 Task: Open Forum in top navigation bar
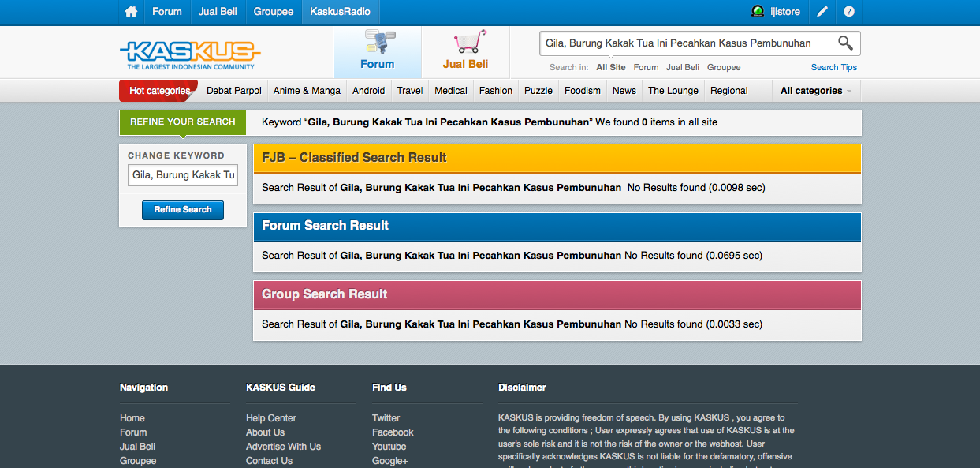click(x=167, y=12)
